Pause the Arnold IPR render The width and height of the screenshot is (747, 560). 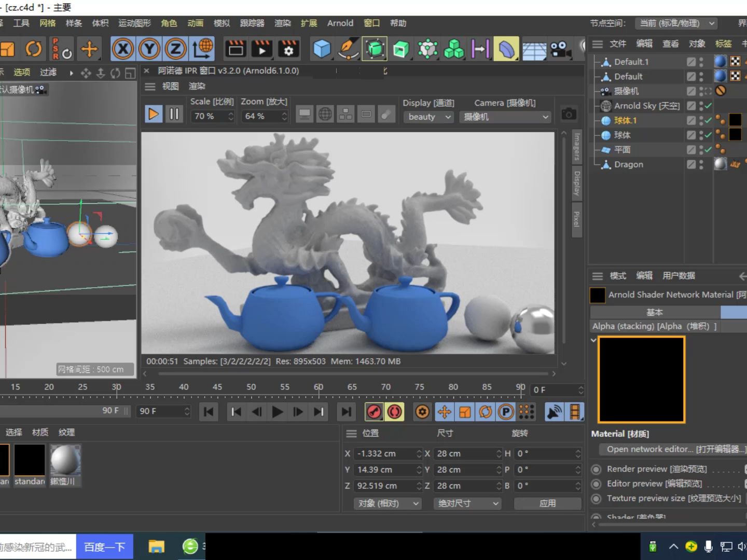[174, 114]
